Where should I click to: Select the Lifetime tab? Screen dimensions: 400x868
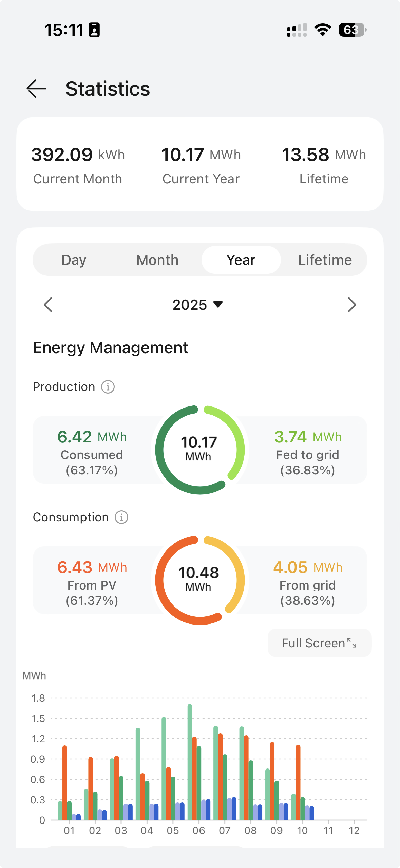(x=325, y=260)
